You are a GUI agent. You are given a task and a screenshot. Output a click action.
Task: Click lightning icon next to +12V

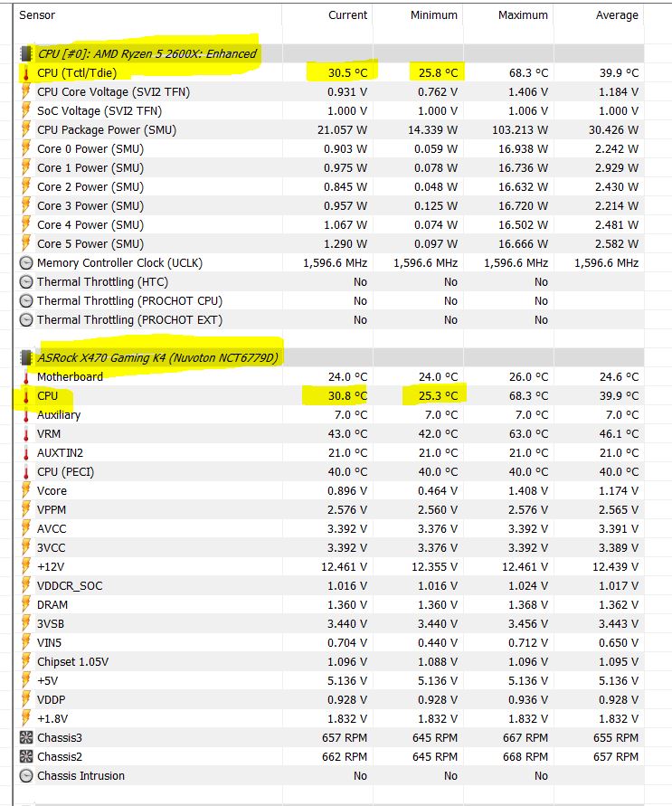coord(25,567)
